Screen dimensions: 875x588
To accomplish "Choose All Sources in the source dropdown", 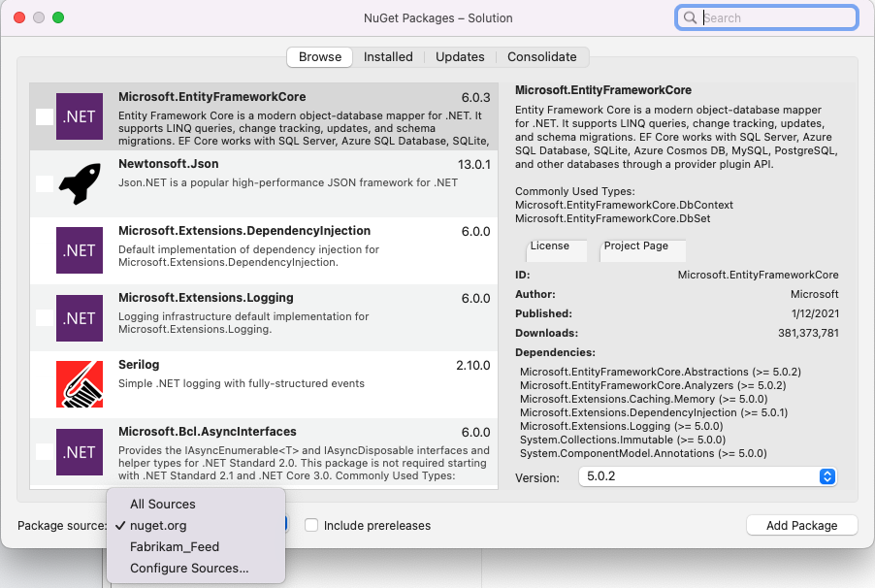I will pos(163,504).
